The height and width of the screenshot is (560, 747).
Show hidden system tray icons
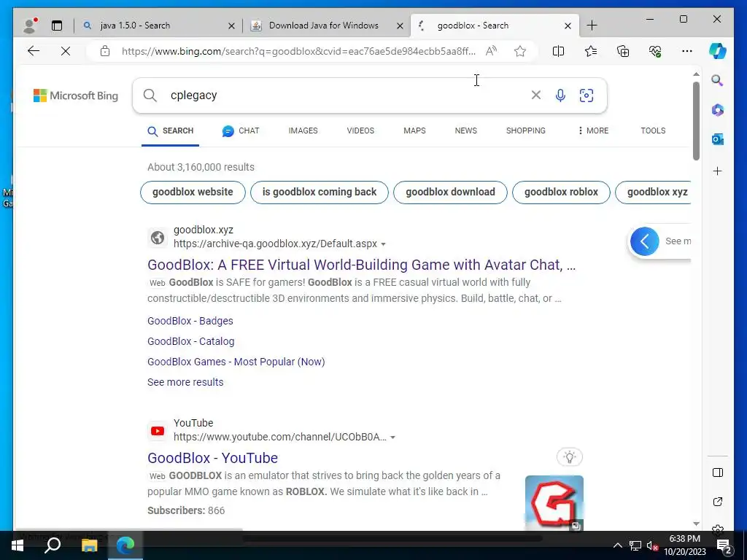point(617,545)
